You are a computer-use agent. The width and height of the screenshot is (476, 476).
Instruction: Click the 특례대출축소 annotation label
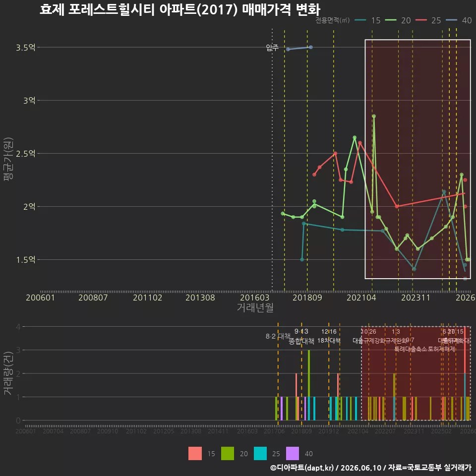click(x=410, y=349)
